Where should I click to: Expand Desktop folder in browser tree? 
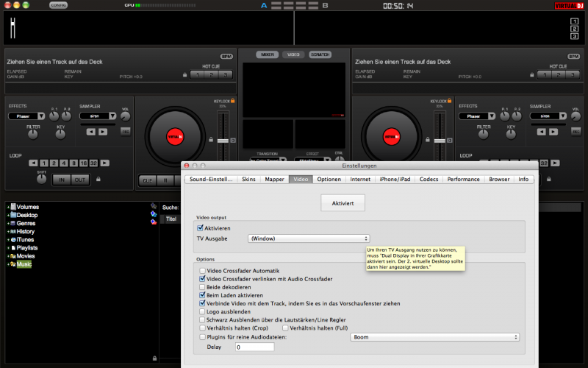point(8,215)
